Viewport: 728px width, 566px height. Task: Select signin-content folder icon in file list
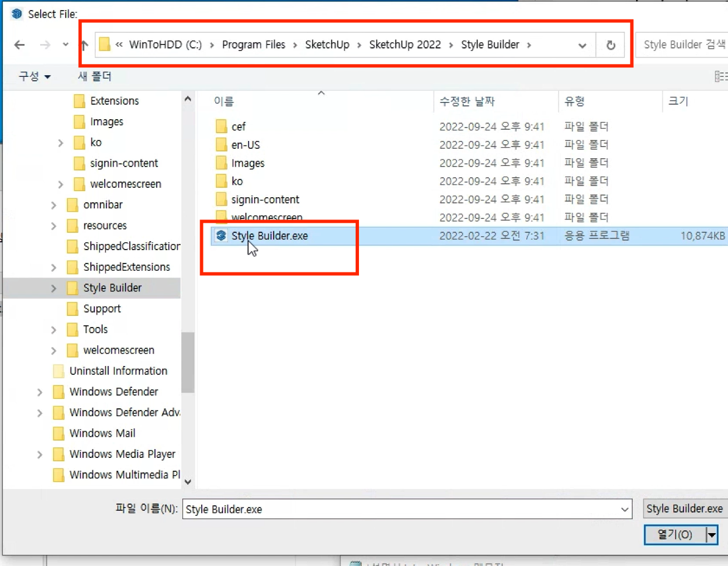221,199
